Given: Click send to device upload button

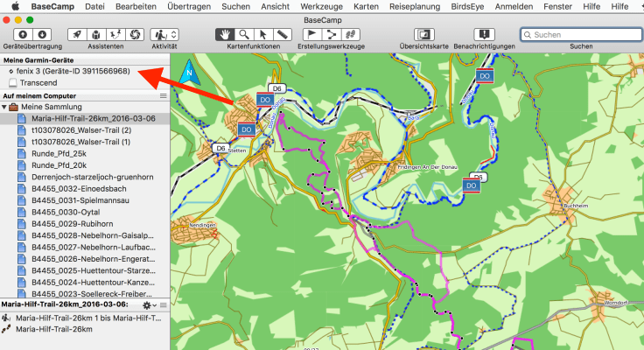Looking at the screenshot, I should point(22,34).
